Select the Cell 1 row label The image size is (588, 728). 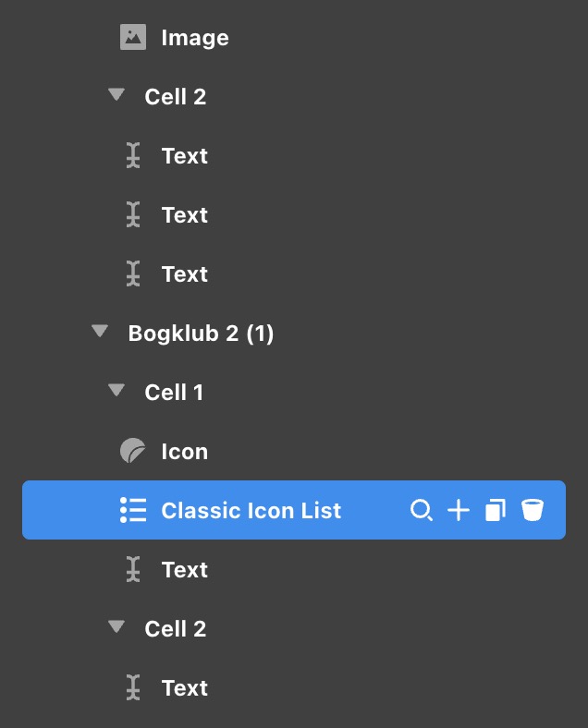pyautogui.click(x=174, y=393)
